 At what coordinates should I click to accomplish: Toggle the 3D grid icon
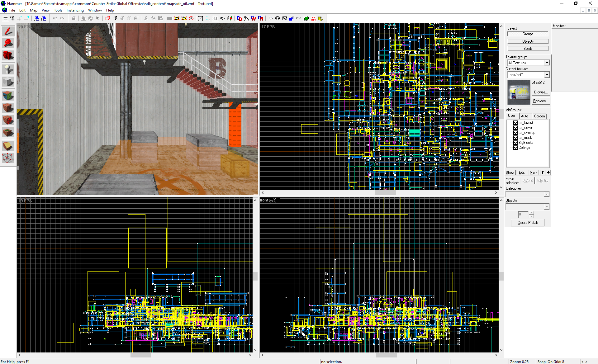click(x=12, y=18)
